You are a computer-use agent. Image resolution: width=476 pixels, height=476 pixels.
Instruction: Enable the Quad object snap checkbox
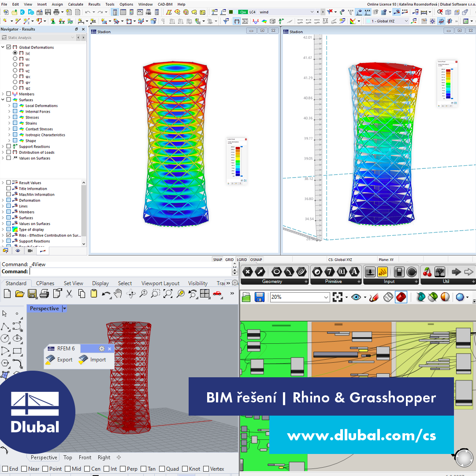click(x=162, y=469)
